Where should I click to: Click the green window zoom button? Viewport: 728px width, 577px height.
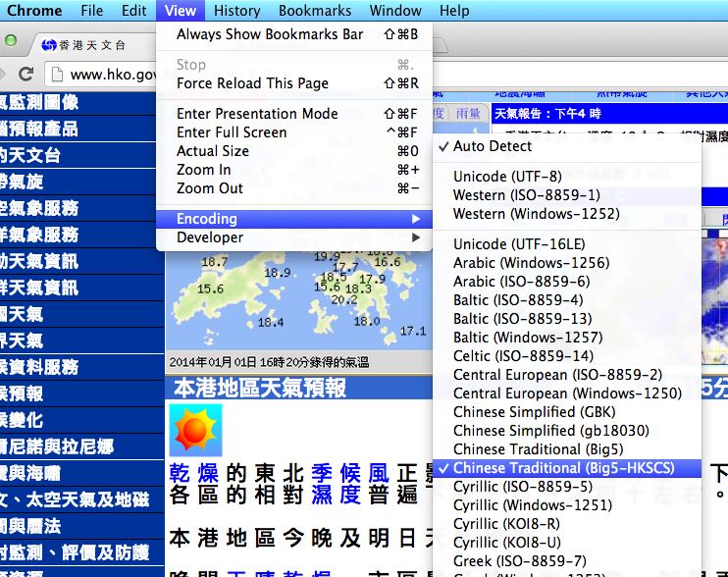(10, 40)
